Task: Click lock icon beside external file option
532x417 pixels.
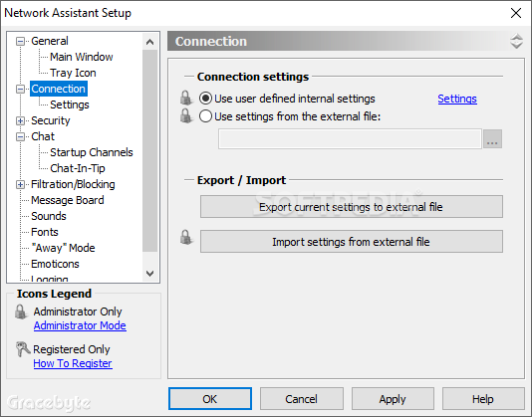Action: [186, 116]
